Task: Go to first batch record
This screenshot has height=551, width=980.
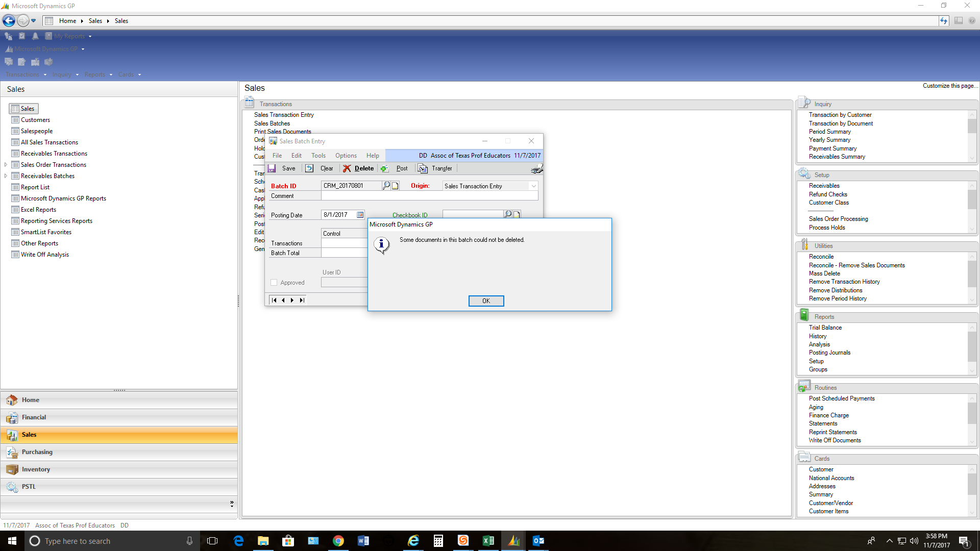Action: [274, 300]
